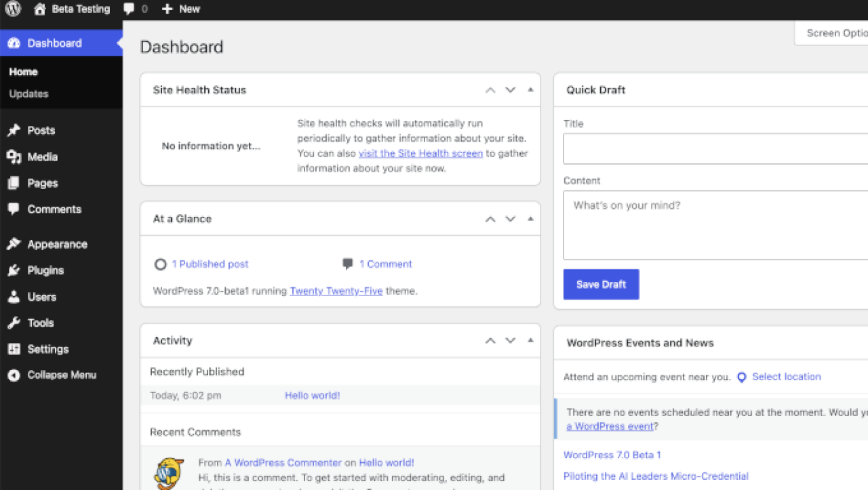This screenshot has width=868, height=490.
Task: Click the location pin icon near Select location
Action: coord(742,377)
